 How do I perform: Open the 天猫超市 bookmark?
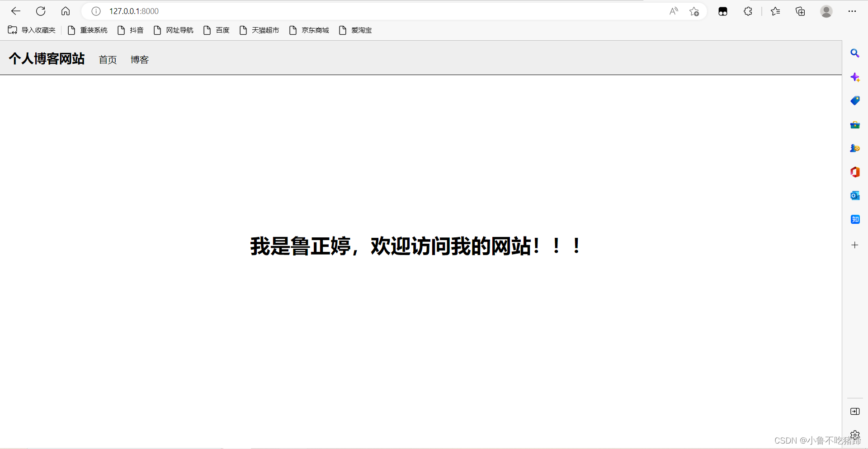259,30
